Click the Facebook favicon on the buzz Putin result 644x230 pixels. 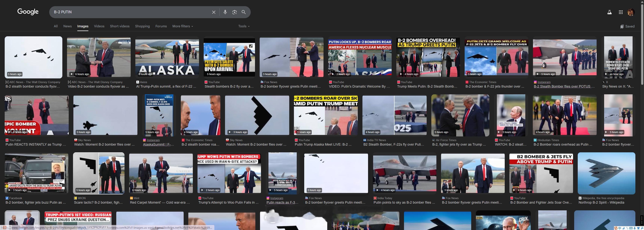click(7, 198)
